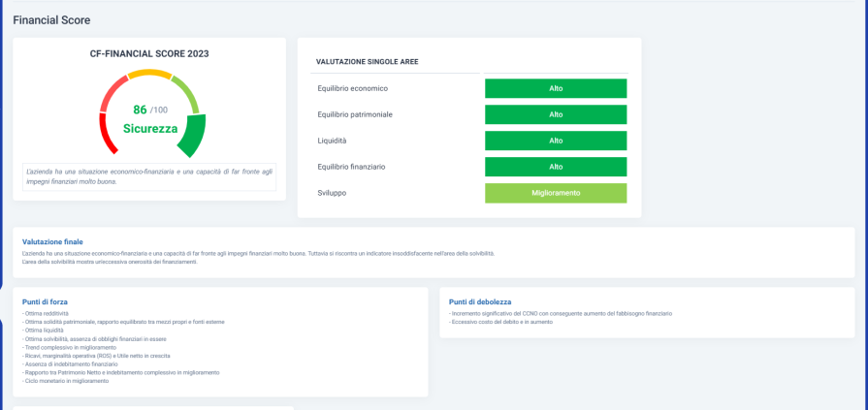Click the Equilibrio economico row label

pyautogui.click(x=353, y=88)
